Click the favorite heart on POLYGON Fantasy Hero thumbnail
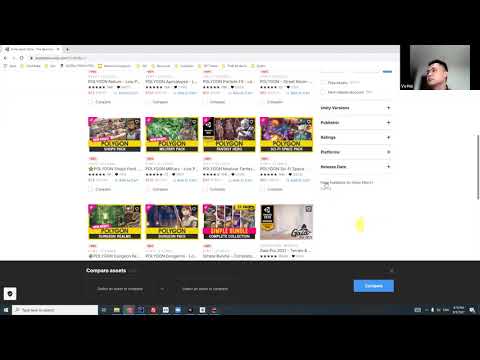 [x=251, y=122]
